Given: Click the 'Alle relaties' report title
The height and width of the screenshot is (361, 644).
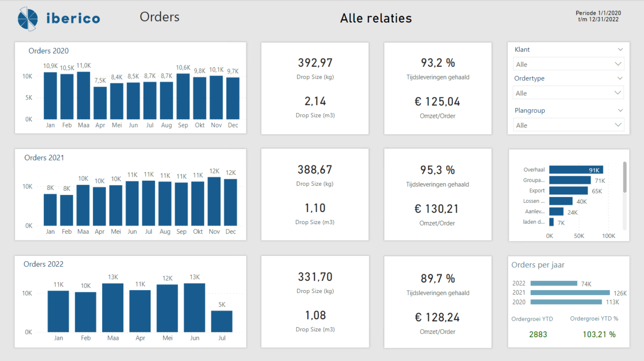Looking at the screenshot, I should point(376,18).
